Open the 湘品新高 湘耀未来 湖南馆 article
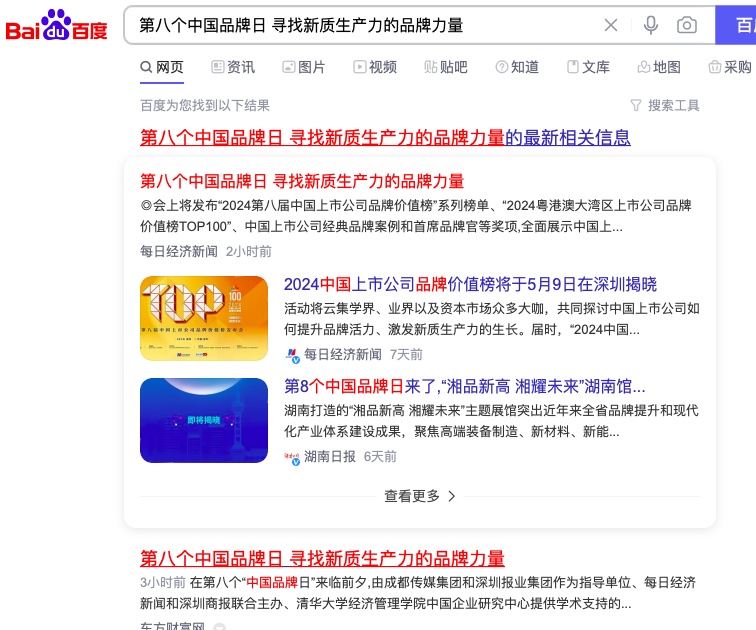This screenshot has height=630, width=756. [464, 386]
